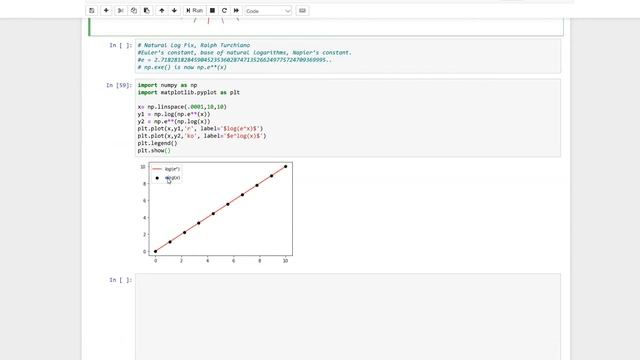640x360 pixels.
Task: Interrupt the kernel with stop icon
Action: point(212,11)
